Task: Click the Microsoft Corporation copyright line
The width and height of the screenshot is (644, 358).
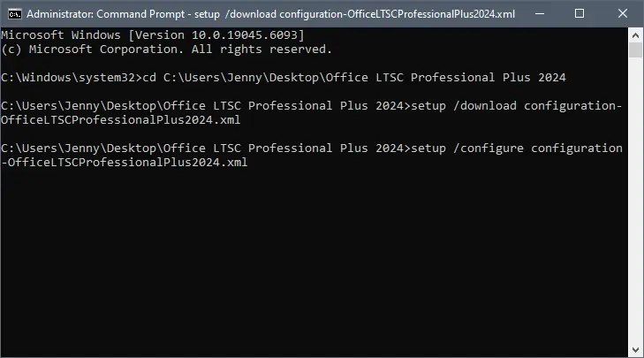Action: (x=166, y=50)
